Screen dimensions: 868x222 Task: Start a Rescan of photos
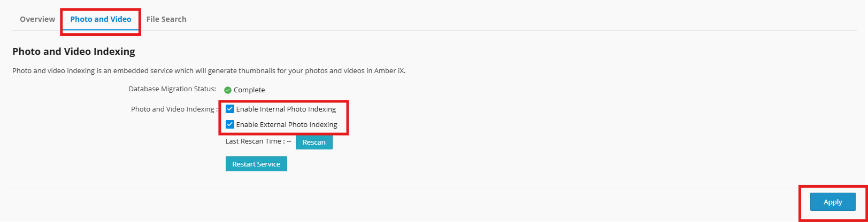pyautogui.click(x=314, y=142)
